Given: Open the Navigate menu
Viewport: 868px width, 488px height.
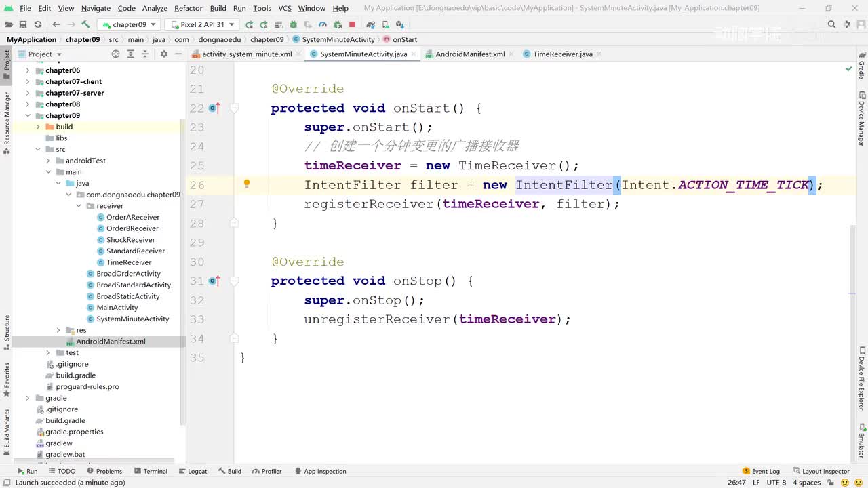Looking at the screenshot, I should point(96,8).
